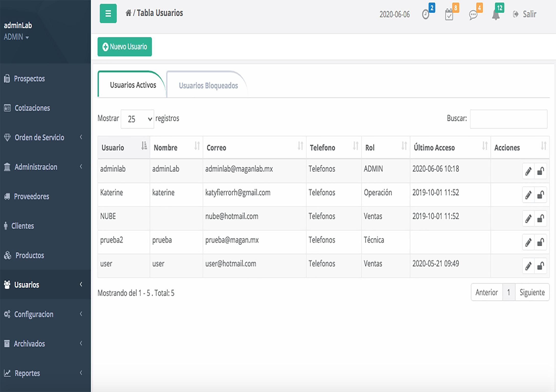Click the Nuevo Usuario button
This screenshot has height=392, width=556.
tap(125, 47)
